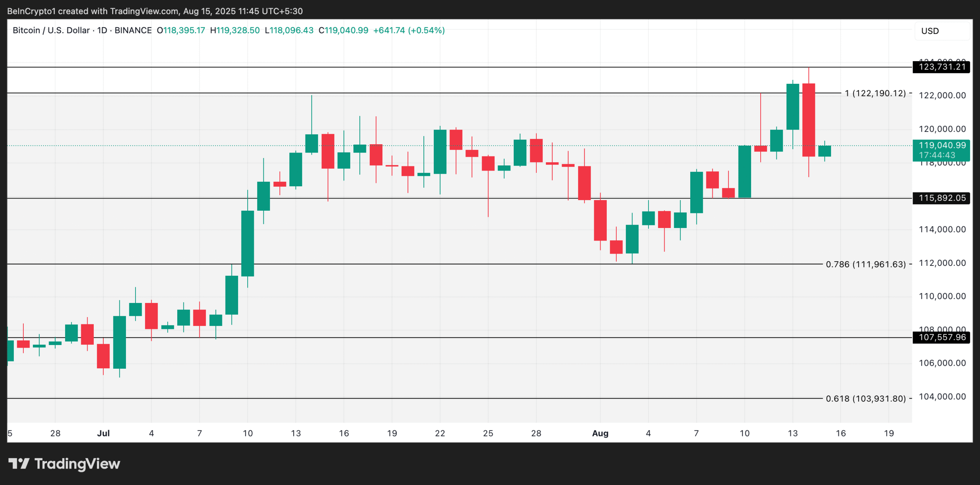Click the 107,557.96 price level label
The width and height of the screenshot is (980, 485).
tap(942, 337)
